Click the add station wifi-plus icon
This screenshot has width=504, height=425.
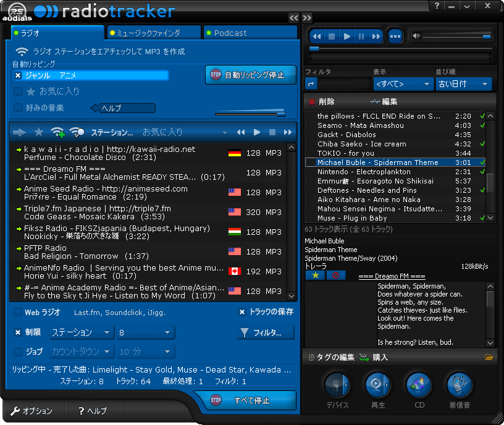(58, 132)
